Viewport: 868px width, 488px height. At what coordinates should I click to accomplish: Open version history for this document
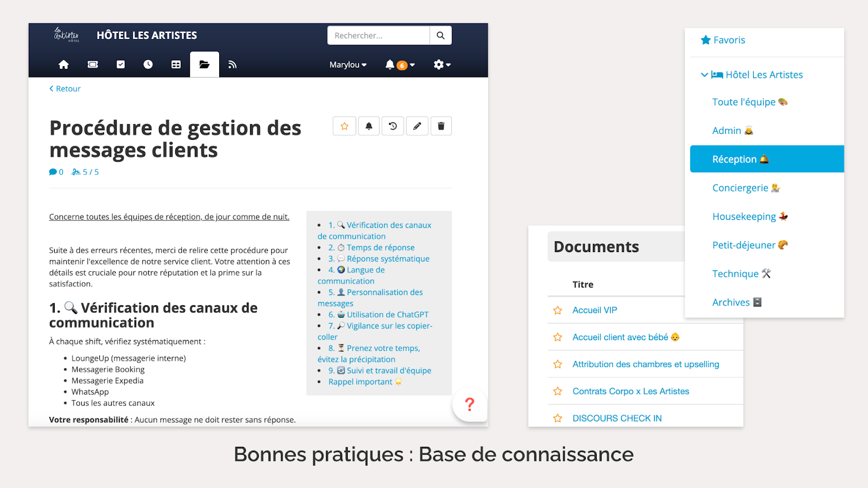393,126
